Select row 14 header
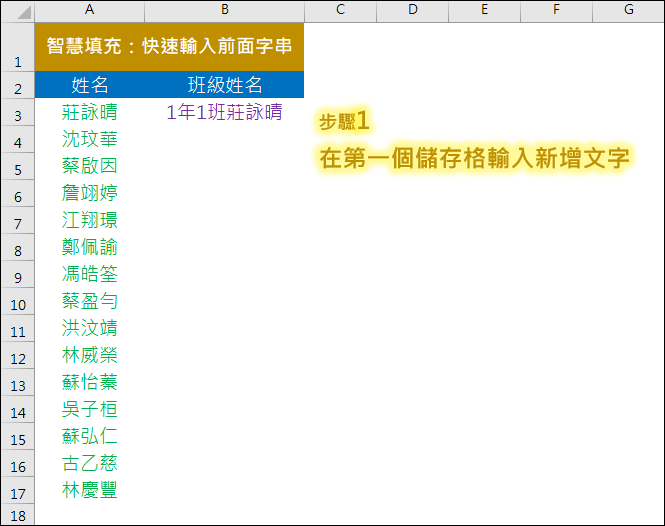Image resolution: width=665 pixels, height=526 pixels. pyautogui.click(x=18, y=409)
